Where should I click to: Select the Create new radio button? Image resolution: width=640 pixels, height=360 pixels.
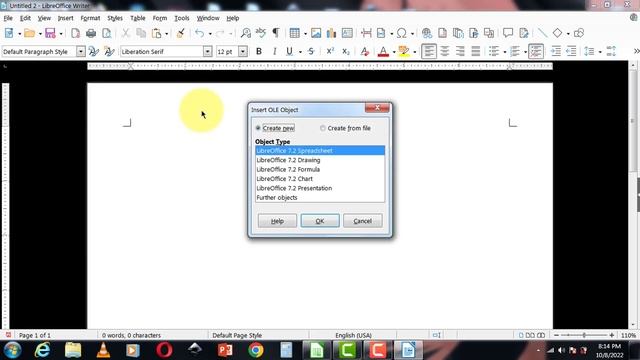pos(258,128)
